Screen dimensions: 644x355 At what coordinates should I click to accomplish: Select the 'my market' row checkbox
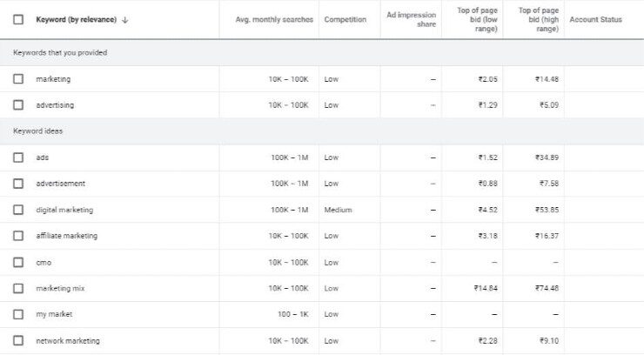(18, 314)
